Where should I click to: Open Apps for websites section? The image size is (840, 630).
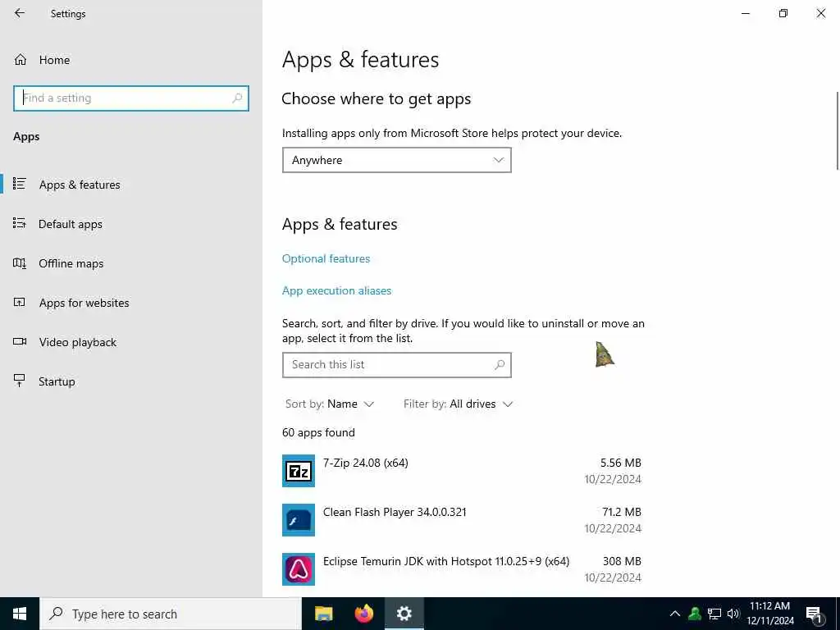[x=84, y=303]
